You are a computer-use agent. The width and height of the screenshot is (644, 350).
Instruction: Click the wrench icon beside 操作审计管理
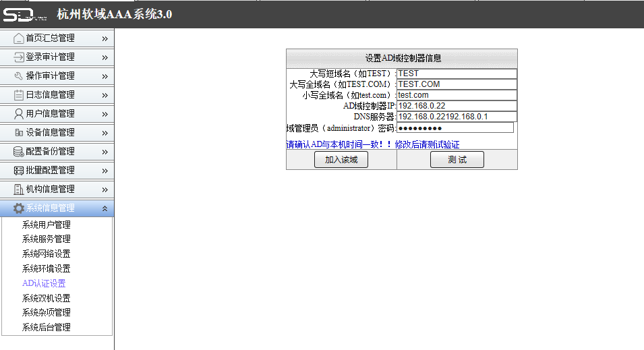(18, 76)
